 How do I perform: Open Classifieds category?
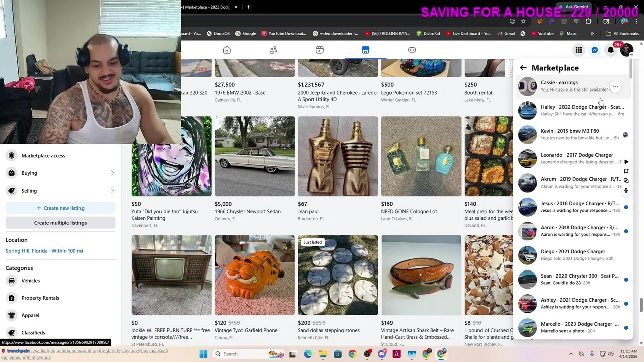[x=60, y=332]
